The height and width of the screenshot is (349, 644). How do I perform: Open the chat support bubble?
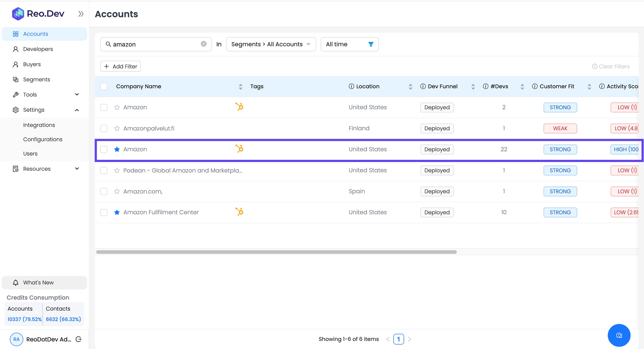click(x=619, y=335)
